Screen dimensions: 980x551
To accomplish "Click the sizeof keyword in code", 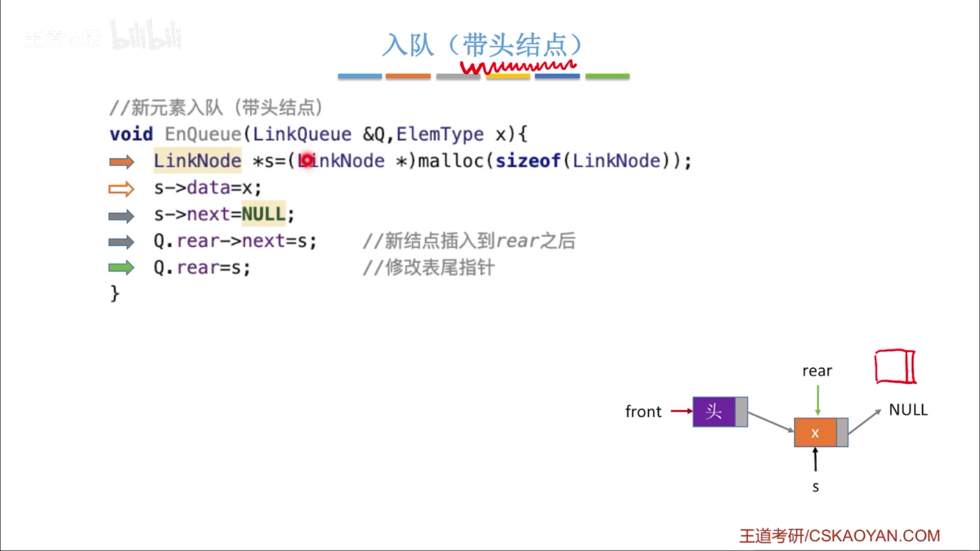I will click(x=528, y=161).
